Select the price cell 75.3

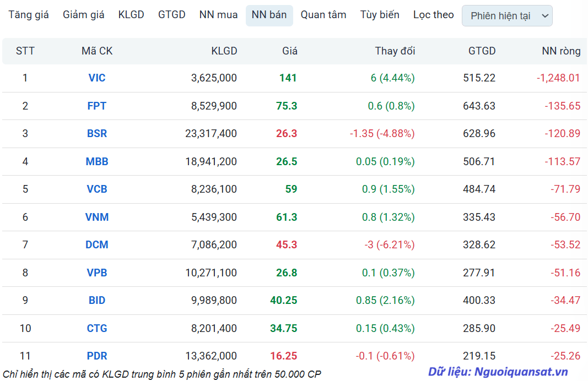point(287,106)
